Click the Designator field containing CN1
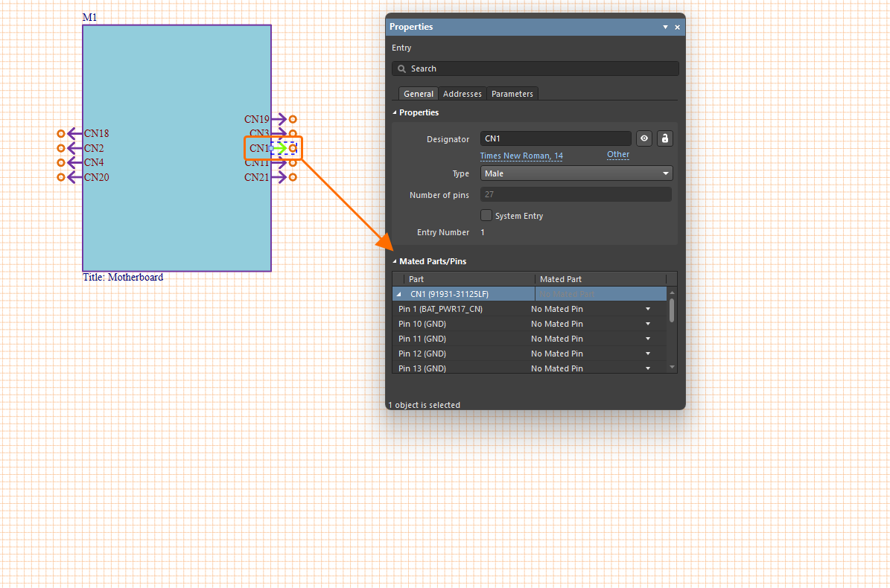Viewport: 890px width, 588px height. coord(556,138)
